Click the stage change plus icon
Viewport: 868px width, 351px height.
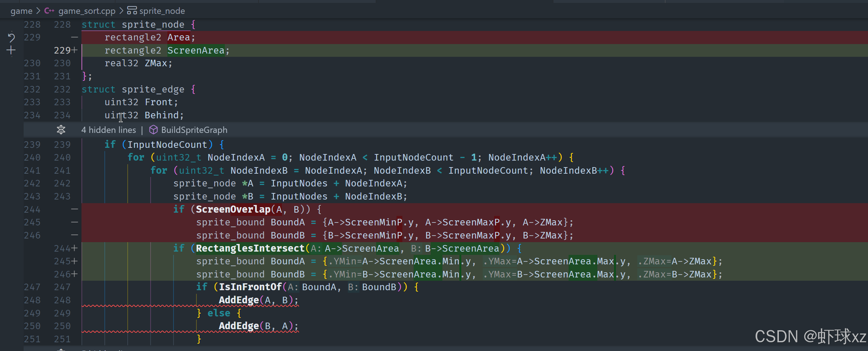tap(11, 50)
